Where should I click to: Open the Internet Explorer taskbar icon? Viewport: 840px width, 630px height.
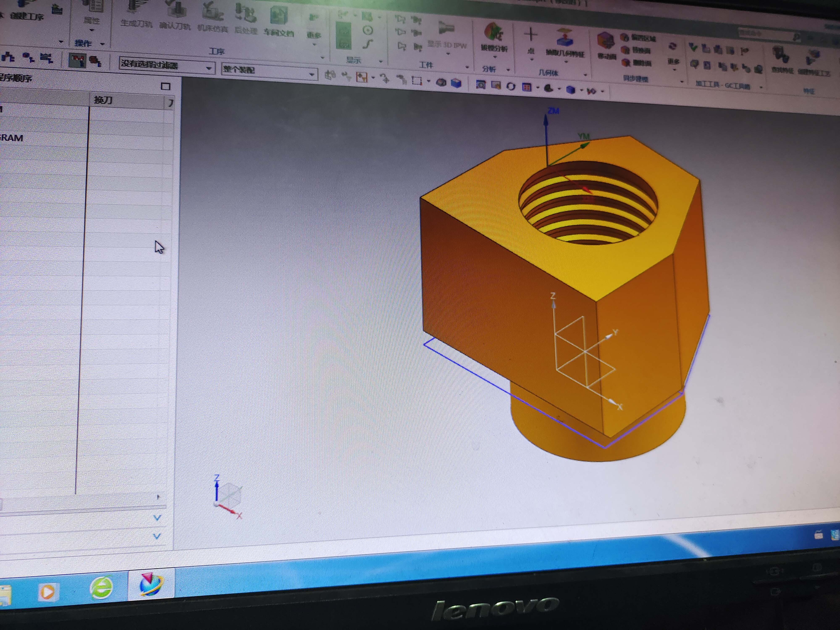coord(101,587)
